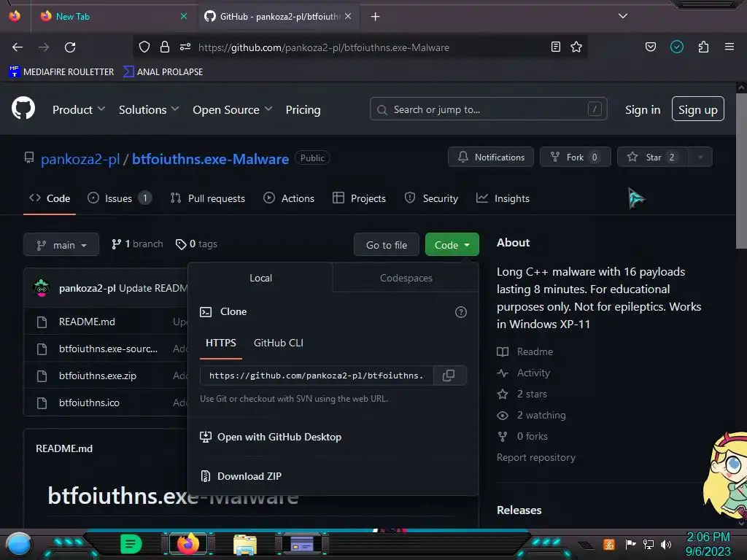Viewport: 747px width, 560px height.
Task: Open the MEDIAFIRE ROULETTER bookmark
Action: pos(61,71)
